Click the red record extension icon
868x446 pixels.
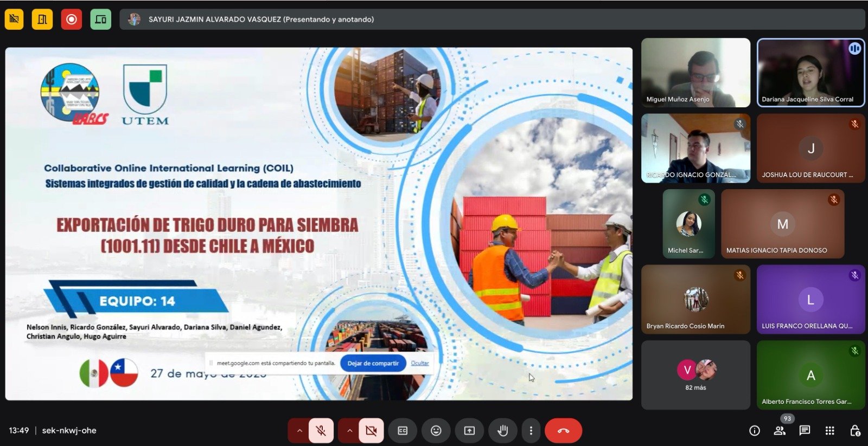point(71,20)
